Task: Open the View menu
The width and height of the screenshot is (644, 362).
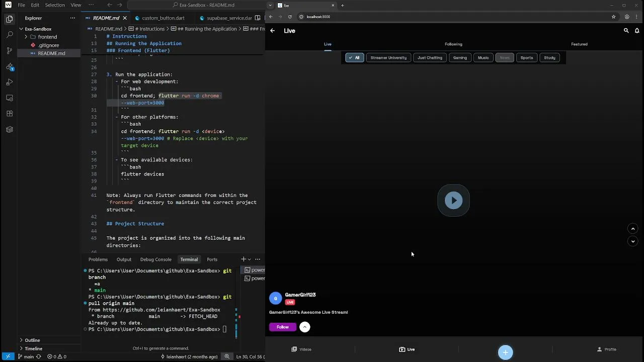Action: point(76,5)
